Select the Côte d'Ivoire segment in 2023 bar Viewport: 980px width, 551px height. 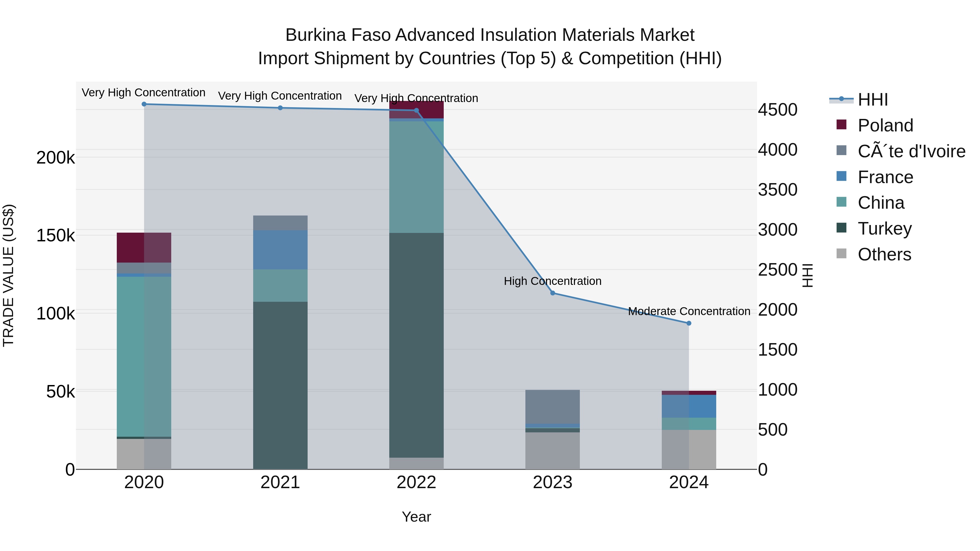click(553, 407)
